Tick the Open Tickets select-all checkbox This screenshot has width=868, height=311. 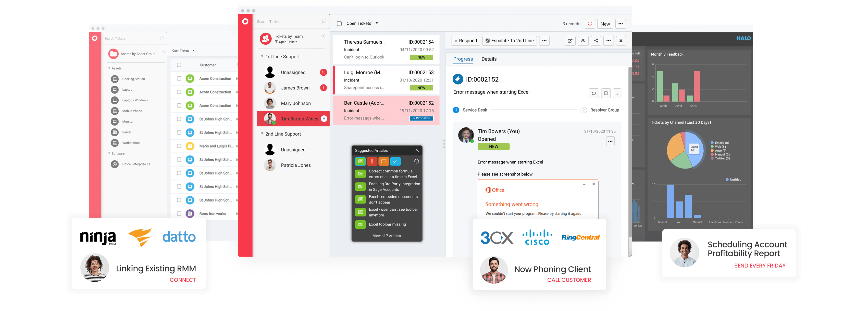339,23
